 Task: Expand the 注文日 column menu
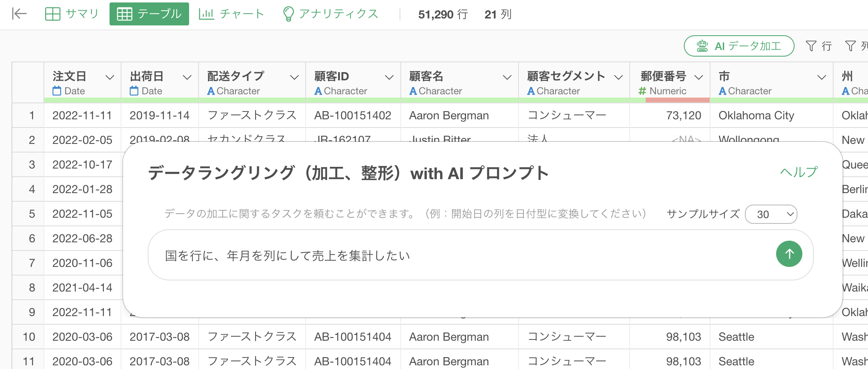pyautogui.click(x=110, y=77)
